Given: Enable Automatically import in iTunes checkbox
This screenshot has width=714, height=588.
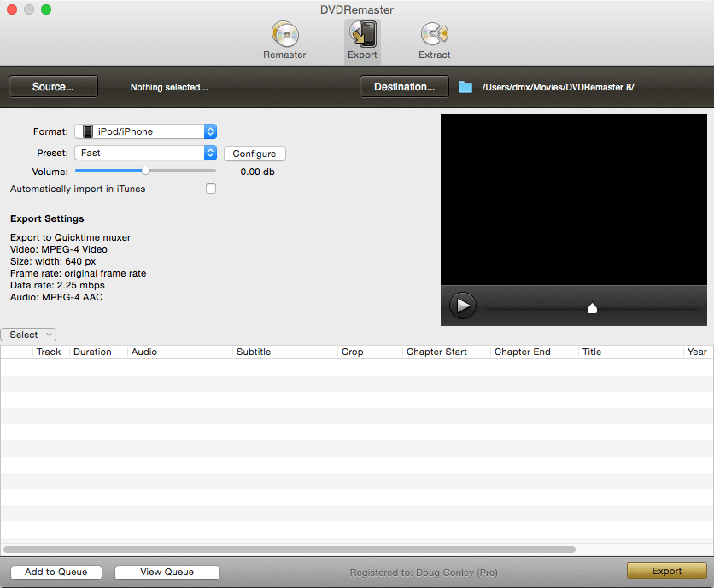Looking at the screenshot, I should (211, 189).
